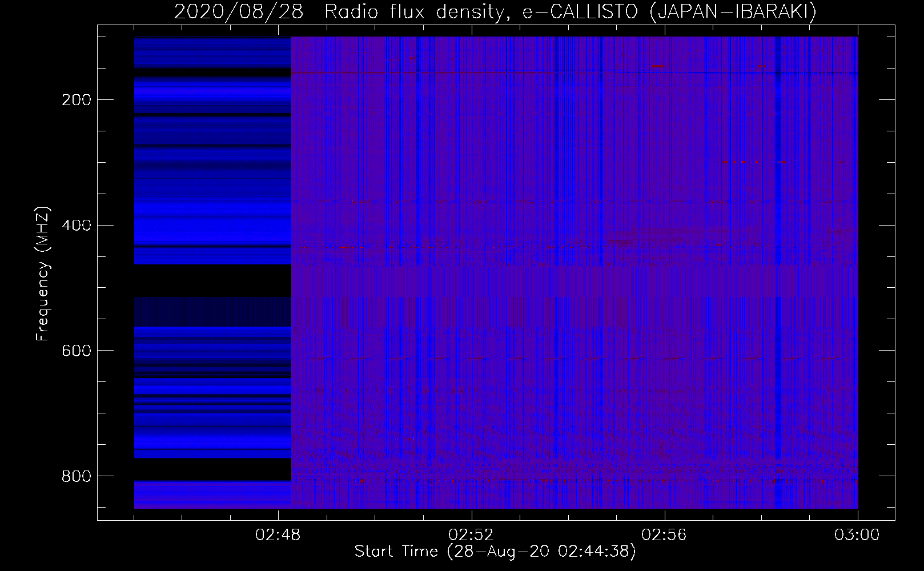Click the '02:56' time tick label
The height and width of the screenshot is (571, 924).
click(664, 535)
